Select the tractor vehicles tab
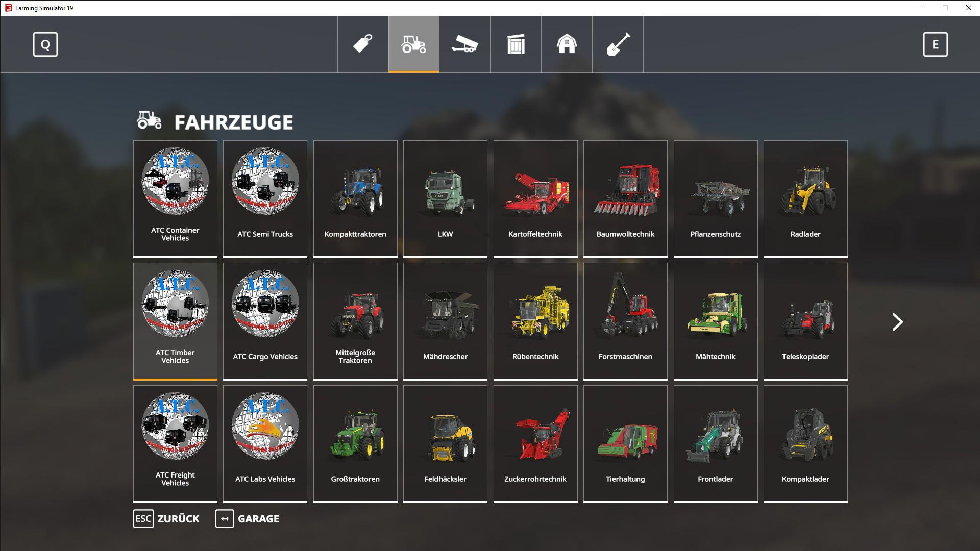The width and height of the screenshot is (980, 551). (x=413, y=44)
